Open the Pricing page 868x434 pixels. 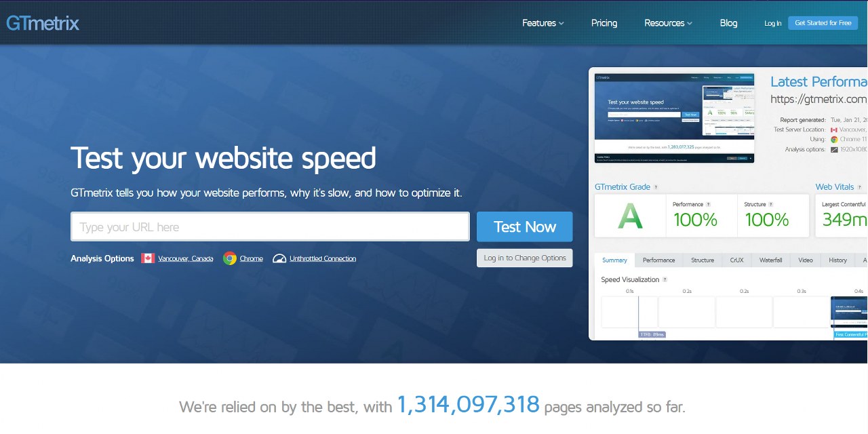coord(604,23)
